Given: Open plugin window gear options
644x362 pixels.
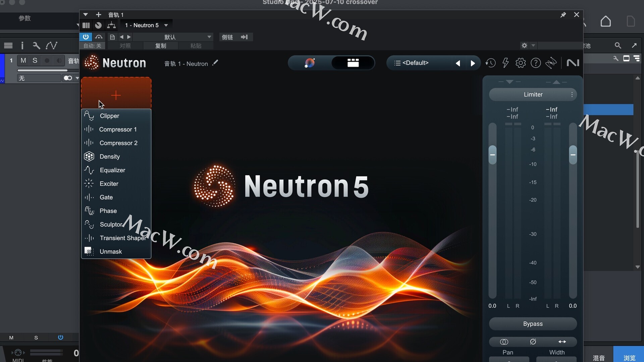Looking at the screenshot, I should click(524, 46).
